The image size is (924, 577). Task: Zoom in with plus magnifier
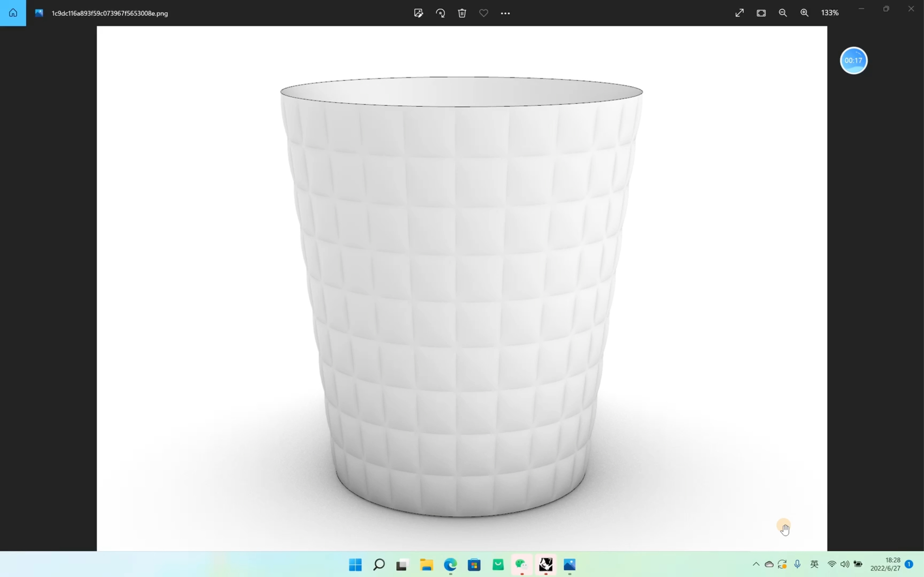pos(804,13)
